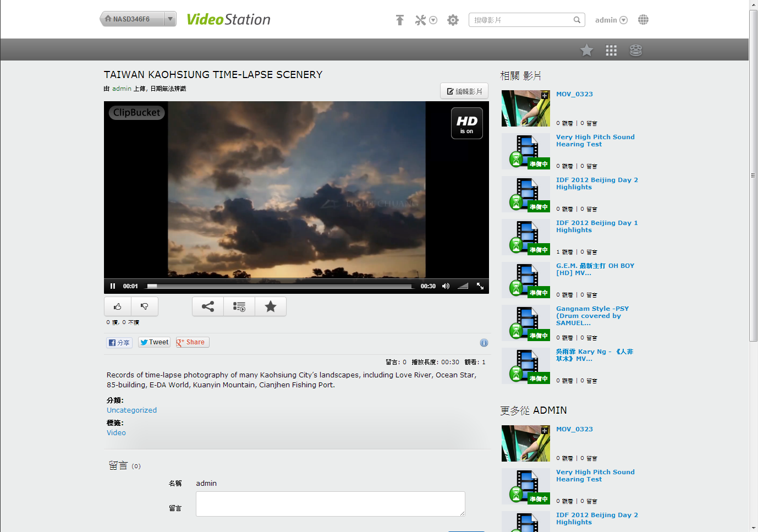Open Kary Ng MV video link
The width and height of the screenshot is (758, 532).
click(x=595, y=355)
